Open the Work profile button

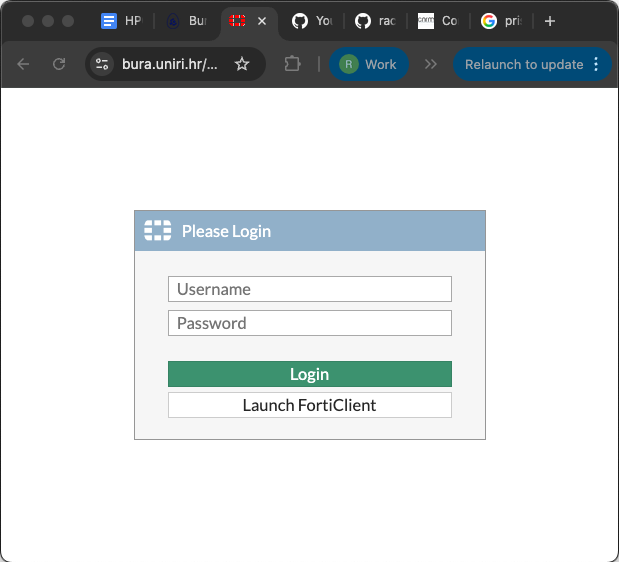coord(369,64)
